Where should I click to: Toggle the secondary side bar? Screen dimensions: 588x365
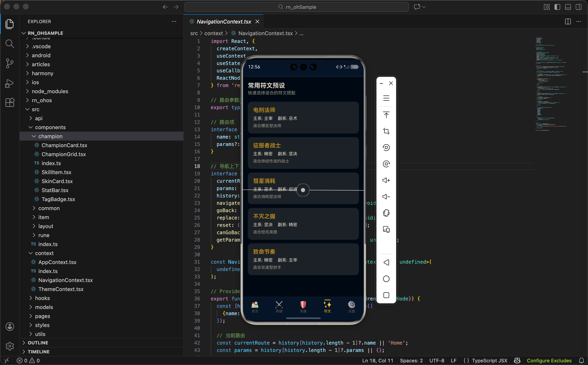click(x=578, y=7)
